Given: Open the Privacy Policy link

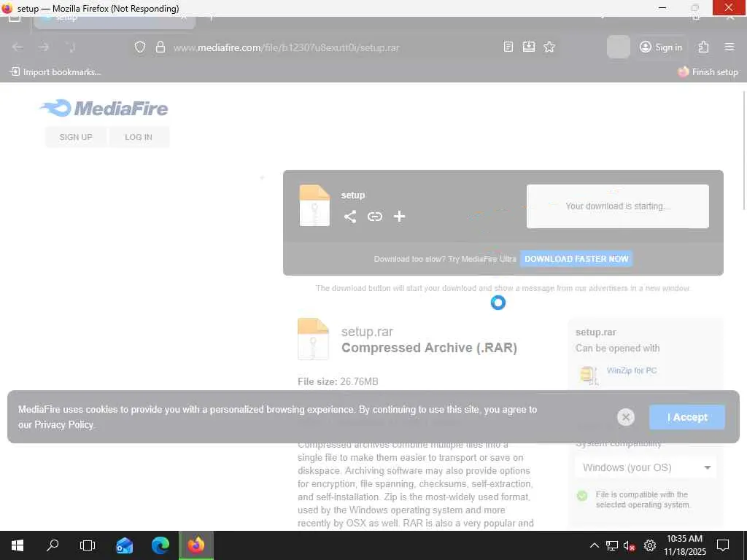Looking at the screenshot, I should pos(64,425).
